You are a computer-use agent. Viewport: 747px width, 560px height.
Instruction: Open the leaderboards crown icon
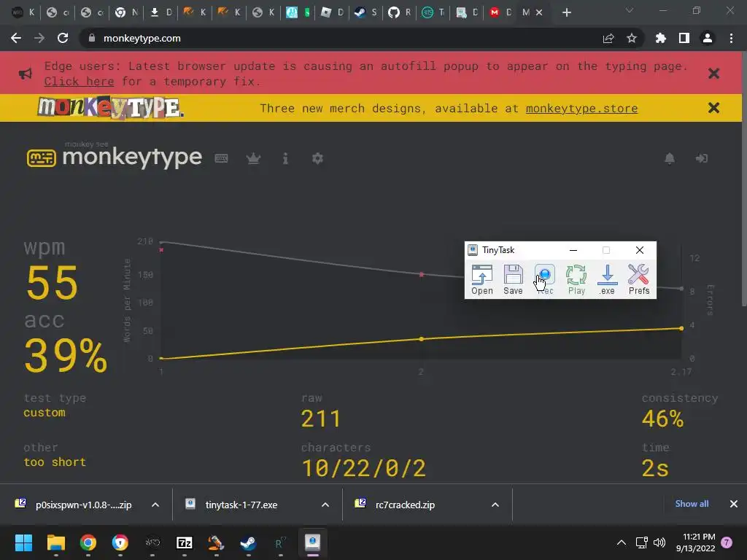(253, 158)
